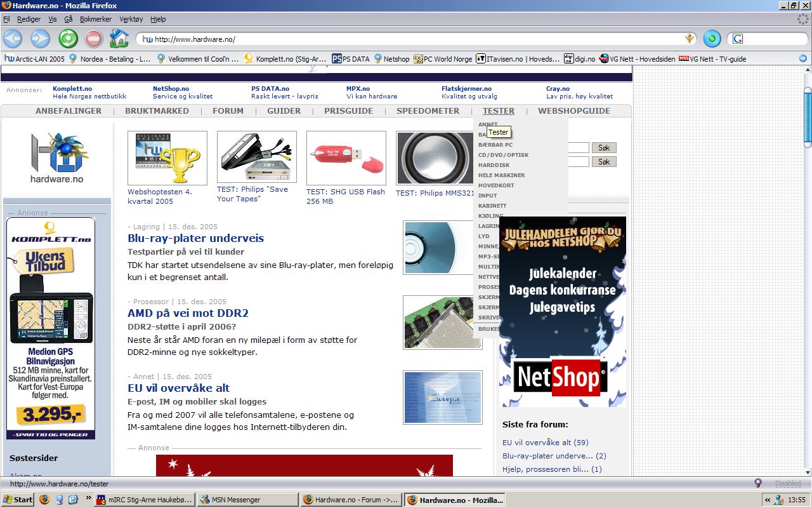Stop loading with the red stop icon
This screenshot has width=812, height=508.
[93, 39]
